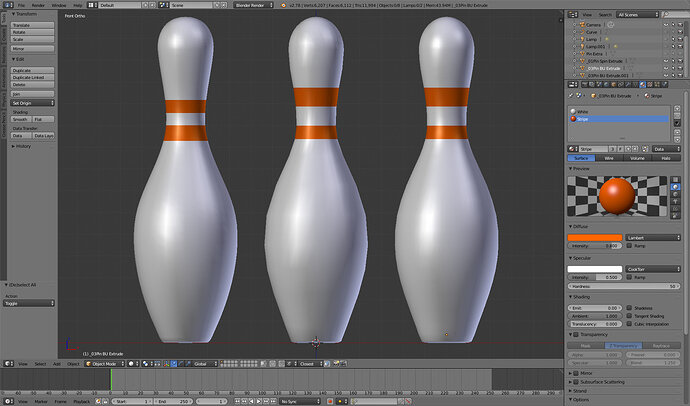The image size is (690, 406).
Task: Enable the Transparency panel checkbox
Action: pos(576,335)
